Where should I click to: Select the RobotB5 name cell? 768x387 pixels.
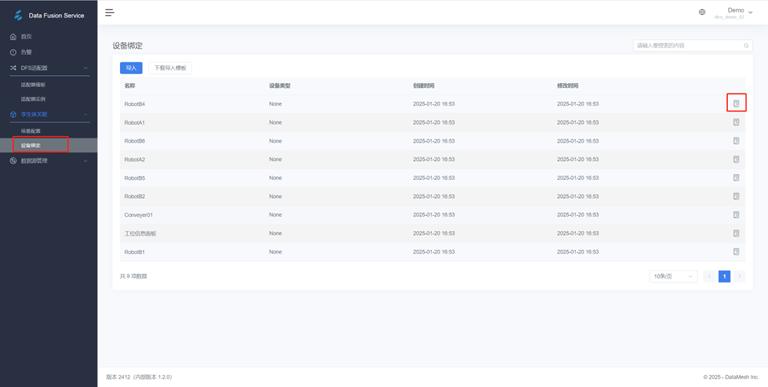[135, 178]
